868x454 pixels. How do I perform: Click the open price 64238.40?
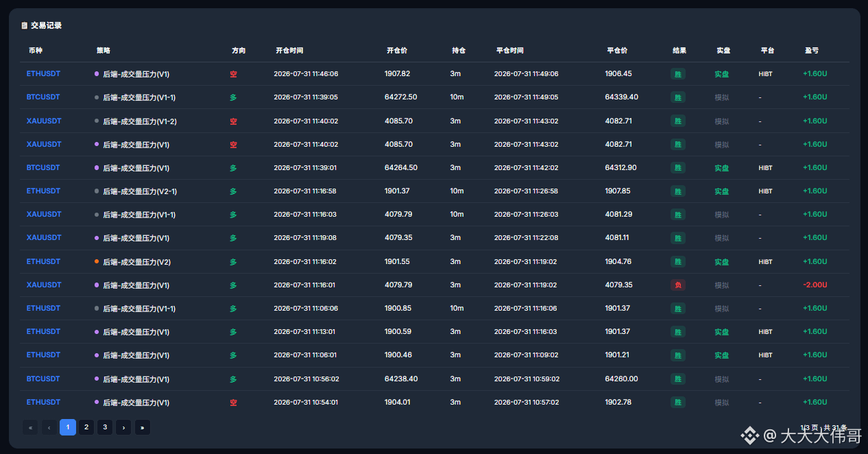pos(401,379)
